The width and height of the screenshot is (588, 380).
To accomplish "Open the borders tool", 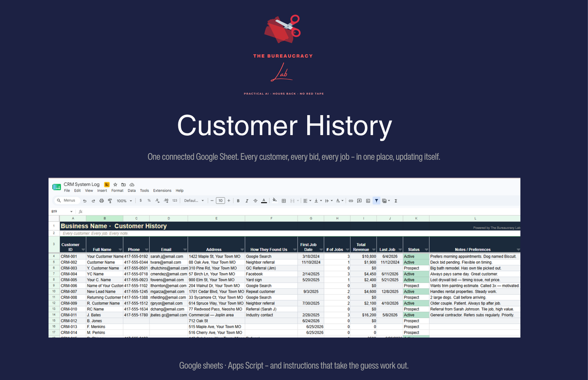I will coord(284,201).
